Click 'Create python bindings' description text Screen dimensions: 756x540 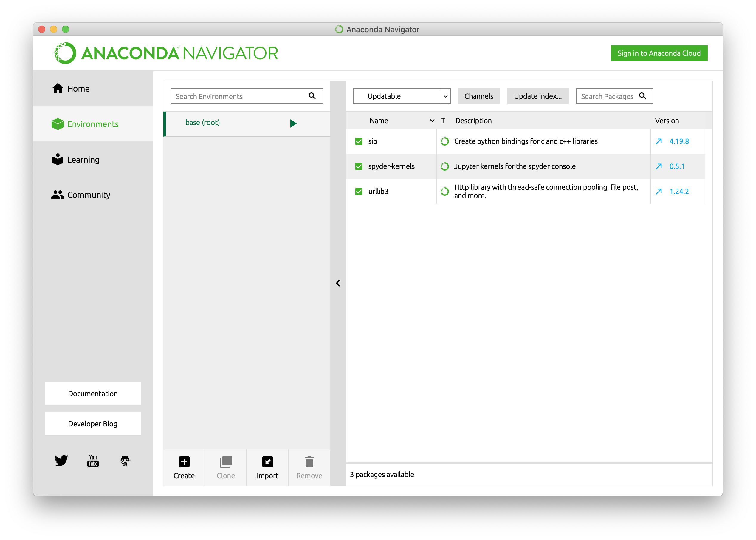click(x=526, y=141)
